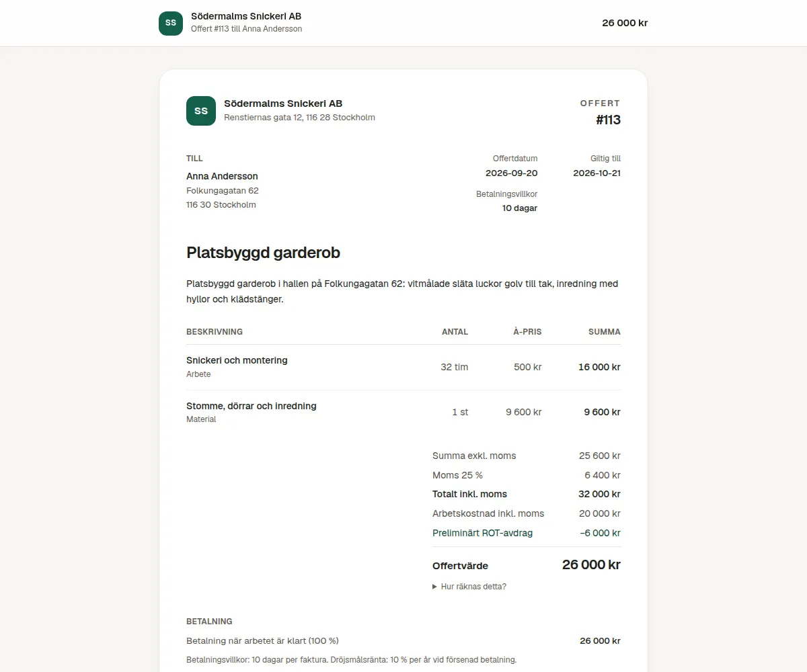Click the "Totalt inkl. moms" amount "32 000 kr"

coord(600,494)
